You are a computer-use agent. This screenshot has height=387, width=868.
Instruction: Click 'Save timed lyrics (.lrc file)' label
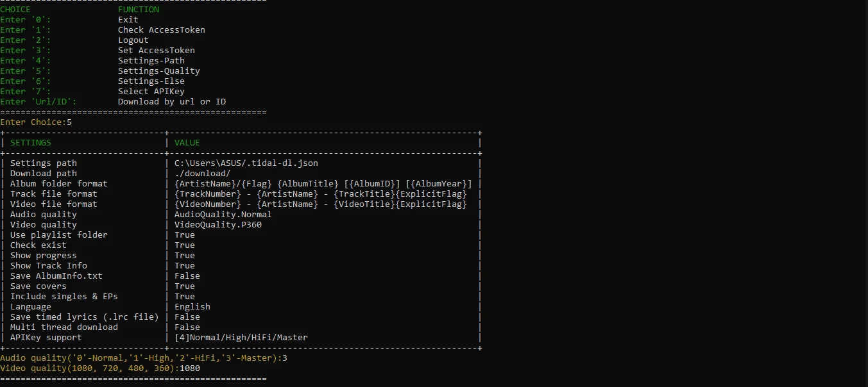click(85, 317)
